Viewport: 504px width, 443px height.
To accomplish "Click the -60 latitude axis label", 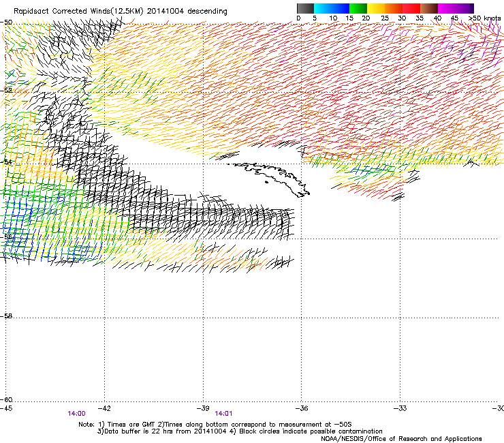I will [x=7, y=399].
